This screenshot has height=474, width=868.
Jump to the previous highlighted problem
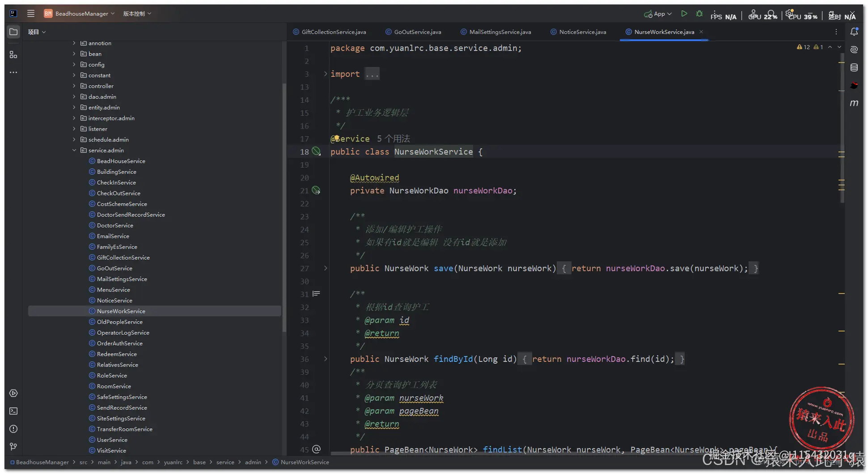coord(830,47)
